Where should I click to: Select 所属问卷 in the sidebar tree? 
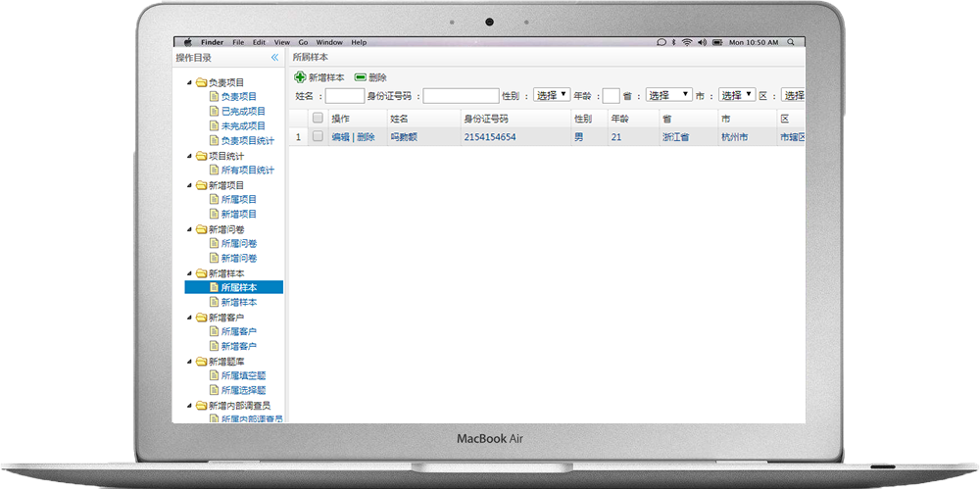[x=238, y=243]
